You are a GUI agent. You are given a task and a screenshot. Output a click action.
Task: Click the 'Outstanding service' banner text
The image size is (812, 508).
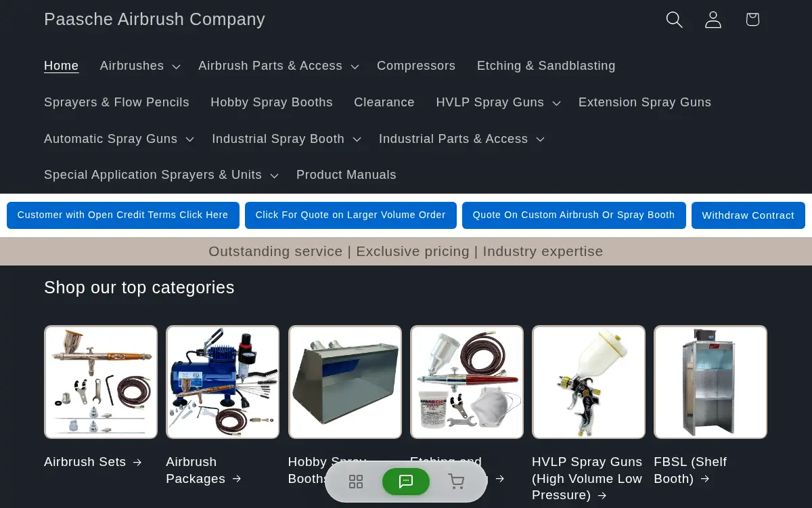click(406, 251)
